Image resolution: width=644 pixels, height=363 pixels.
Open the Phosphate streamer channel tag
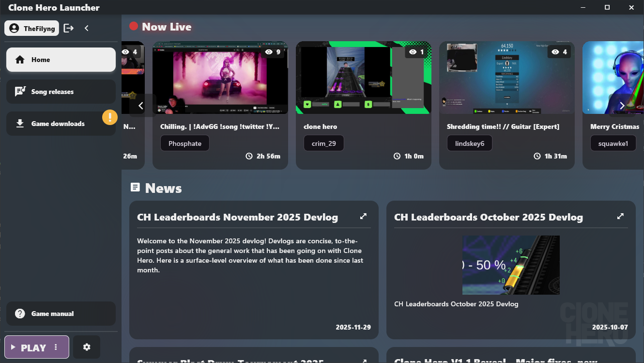click(185, 143)
